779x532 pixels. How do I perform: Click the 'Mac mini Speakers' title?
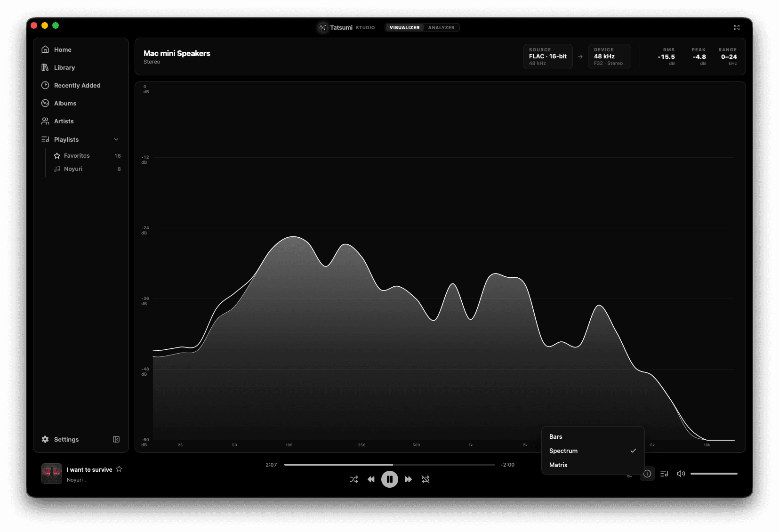point(177,53)
